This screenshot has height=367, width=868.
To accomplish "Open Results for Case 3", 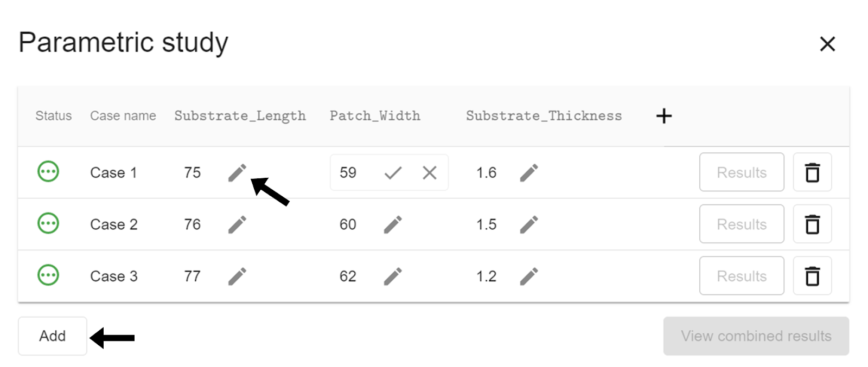I will pos(742,276).
